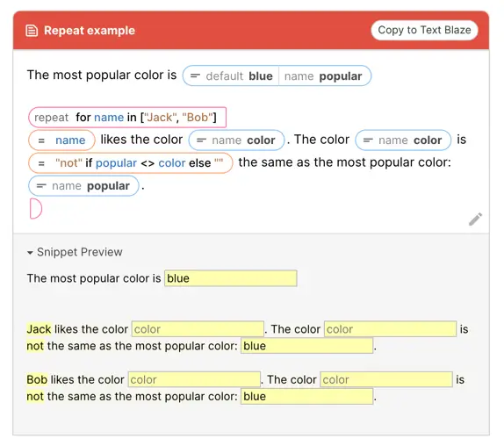Image resolution: width=504 pixels, height=446 pixels.
Task: Click the Copy to Text Blaze button
Action: point(424,30)
